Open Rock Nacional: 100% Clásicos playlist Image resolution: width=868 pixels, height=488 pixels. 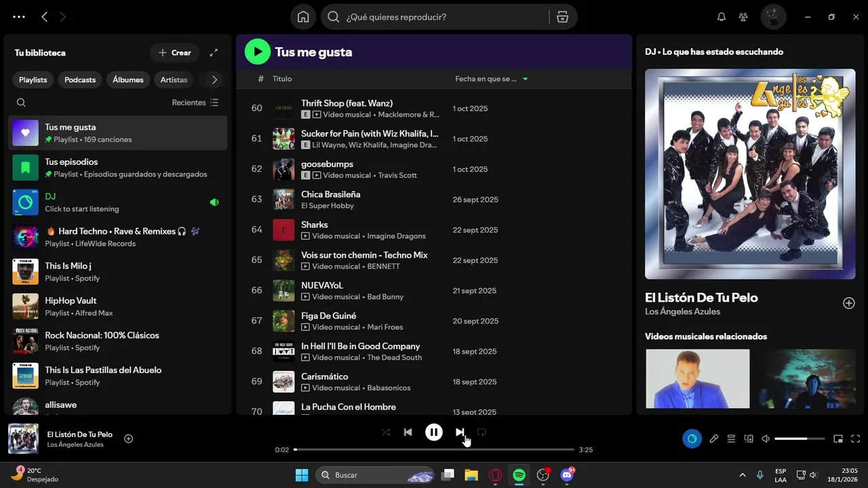(118, 341)
